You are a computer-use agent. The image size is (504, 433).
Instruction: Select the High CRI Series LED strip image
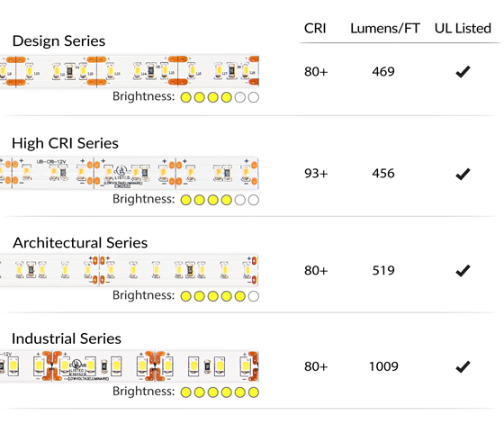point(130,174)
